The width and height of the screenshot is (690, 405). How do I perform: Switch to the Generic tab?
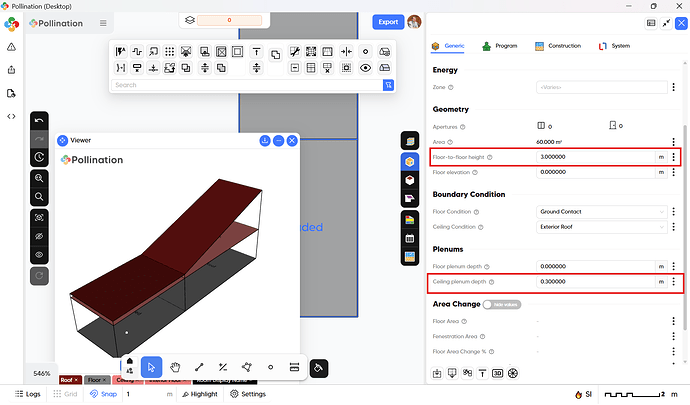pos(448,46)
